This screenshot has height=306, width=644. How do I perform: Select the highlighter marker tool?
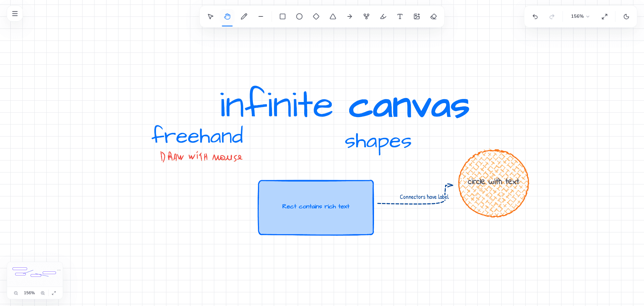383,16
